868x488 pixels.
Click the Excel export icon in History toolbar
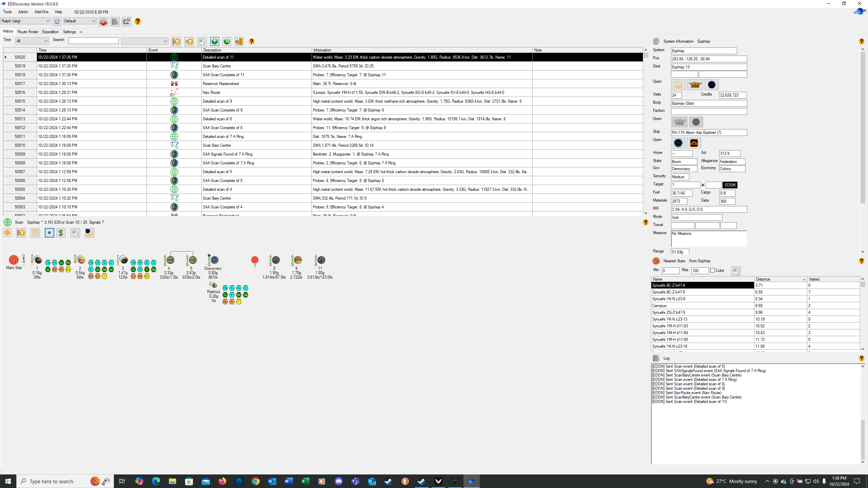[202, 41]
